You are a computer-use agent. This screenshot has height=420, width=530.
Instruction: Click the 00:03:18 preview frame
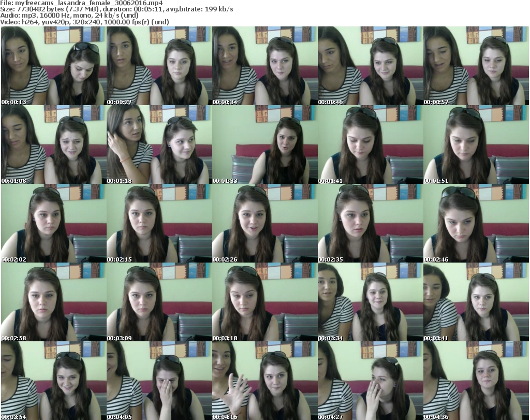click(264, 302)
